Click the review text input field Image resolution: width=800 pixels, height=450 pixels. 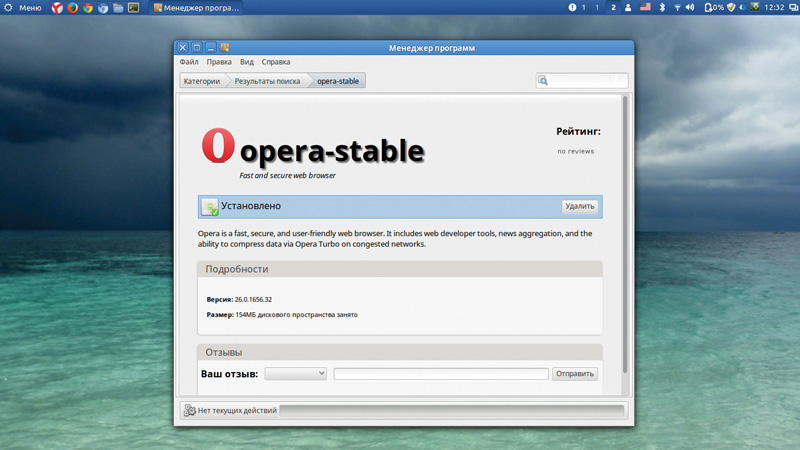point(441,374)
